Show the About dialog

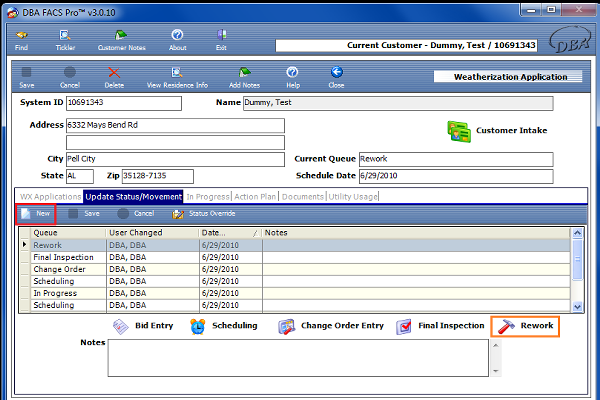click(x=177, y=41)
